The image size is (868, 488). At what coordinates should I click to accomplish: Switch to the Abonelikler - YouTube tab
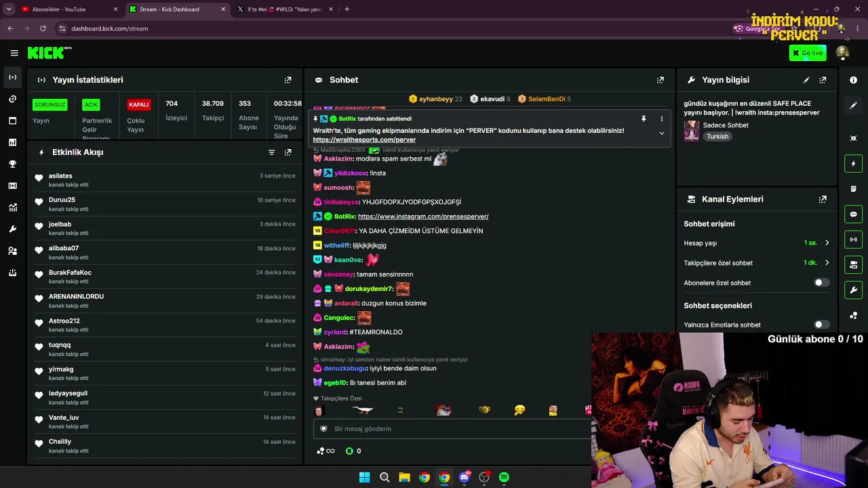tap(68, 9)
